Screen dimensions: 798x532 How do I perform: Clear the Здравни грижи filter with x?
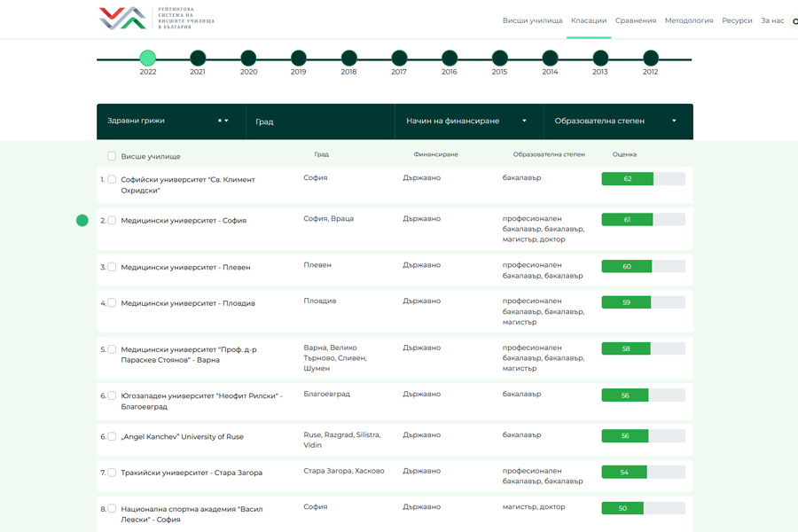click(219, 121)
